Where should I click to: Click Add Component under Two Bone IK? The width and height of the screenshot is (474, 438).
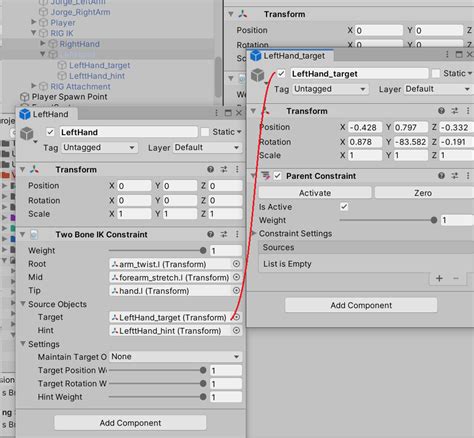[x=130, y=423]
